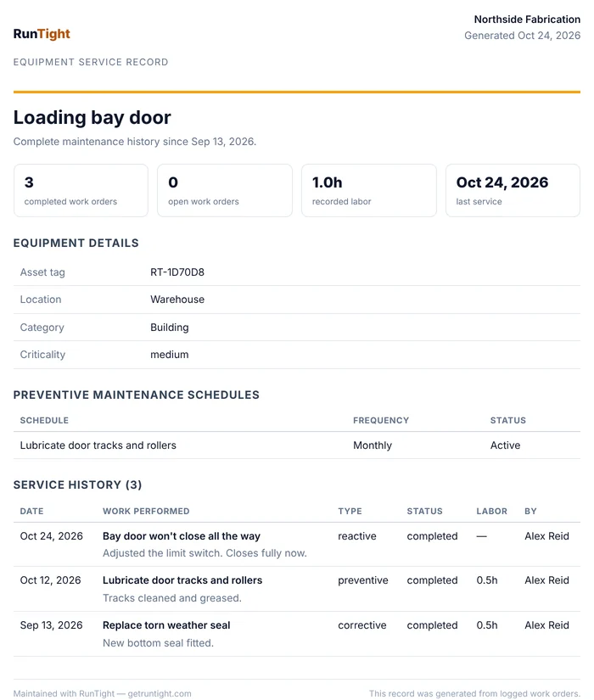Click the 'SERVICE HISTORY (3)' heading
Image resolution: width=594 pixels, height=700 pixels.
coord(77,484)
